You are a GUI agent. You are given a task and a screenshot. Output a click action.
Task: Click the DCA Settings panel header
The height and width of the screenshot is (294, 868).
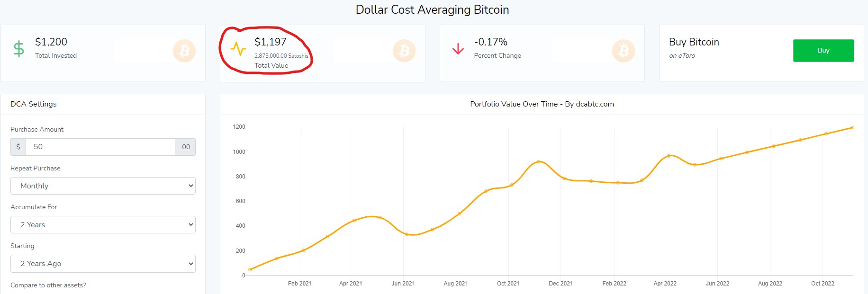34,104
